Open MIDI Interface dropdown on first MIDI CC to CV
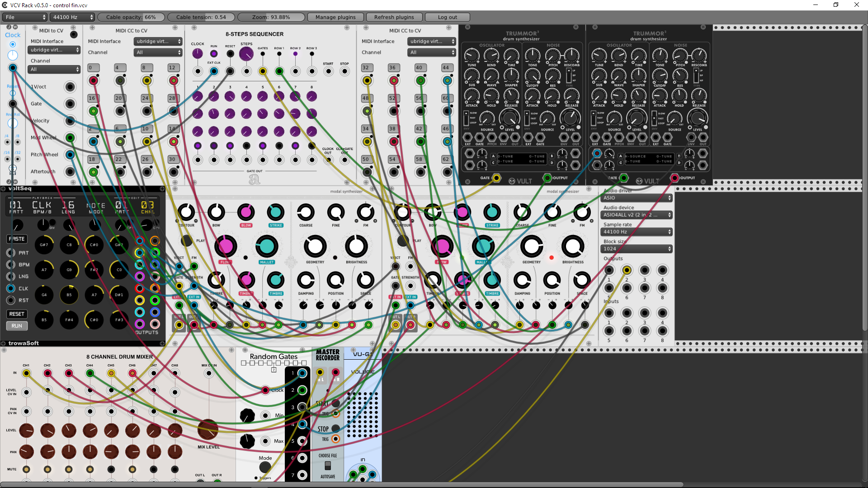The height and width of the screenshot is (488, 868). pos(158,41)
